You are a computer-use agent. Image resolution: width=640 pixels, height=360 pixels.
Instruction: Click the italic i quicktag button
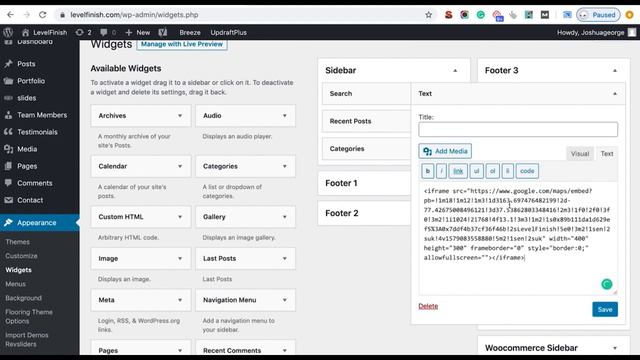(x=441, y=171)
